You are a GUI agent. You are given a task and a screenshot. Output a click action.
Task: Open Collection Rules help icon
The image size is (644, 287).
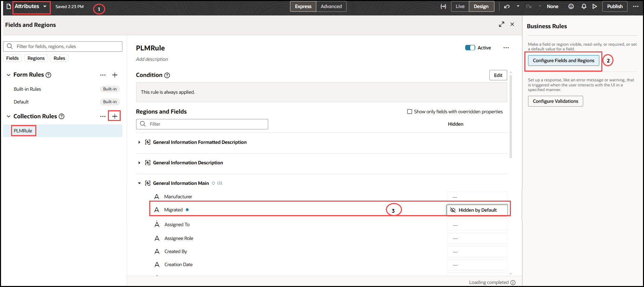tap(62, 116)
